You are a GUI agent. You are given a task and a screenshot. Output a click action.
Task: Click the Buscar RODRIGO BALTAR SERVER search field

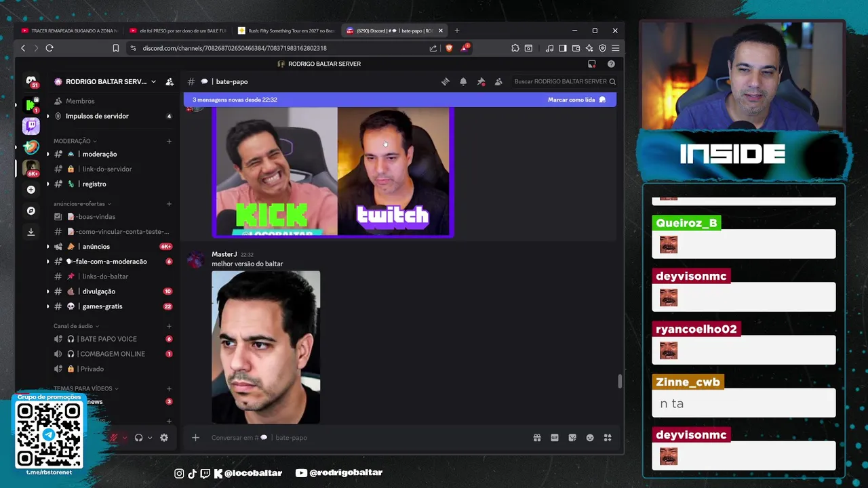tap(564, 81)
